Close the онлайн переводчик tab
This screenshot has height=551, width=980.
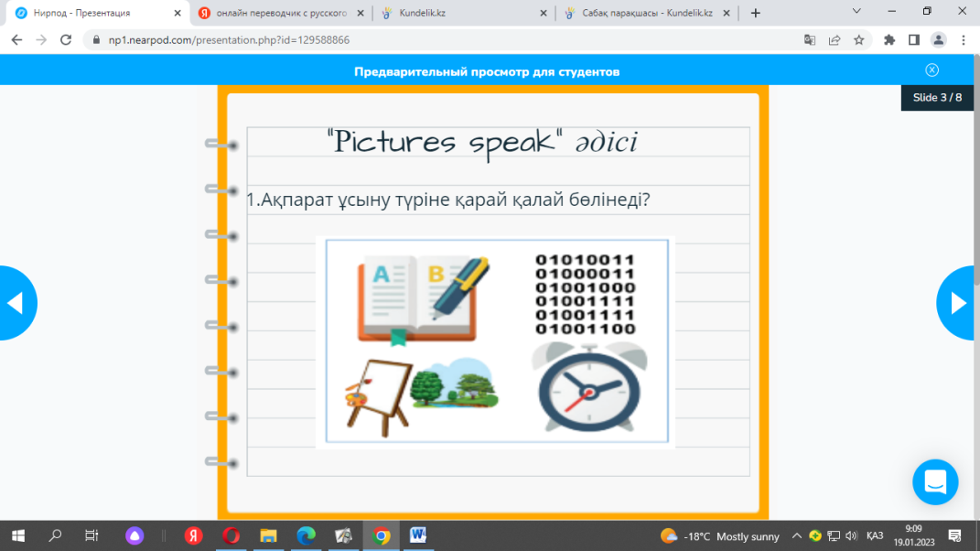coord(361,13)
